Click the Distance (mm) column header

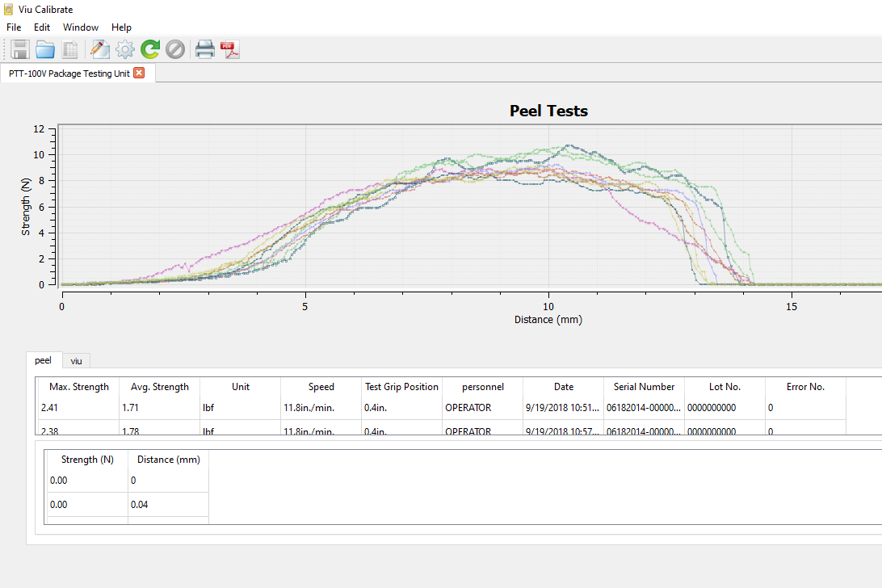(x=168, y=460)
